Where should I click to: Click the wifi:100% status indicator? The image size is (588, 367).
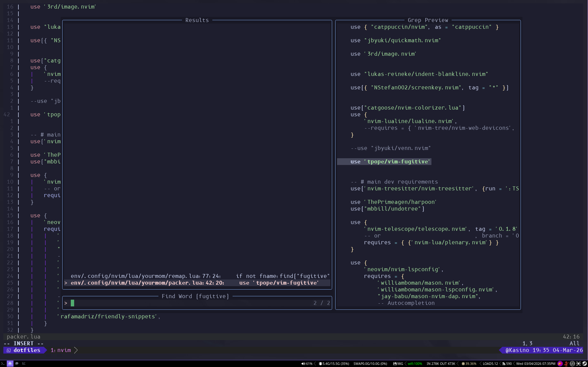tap(415, 364)
